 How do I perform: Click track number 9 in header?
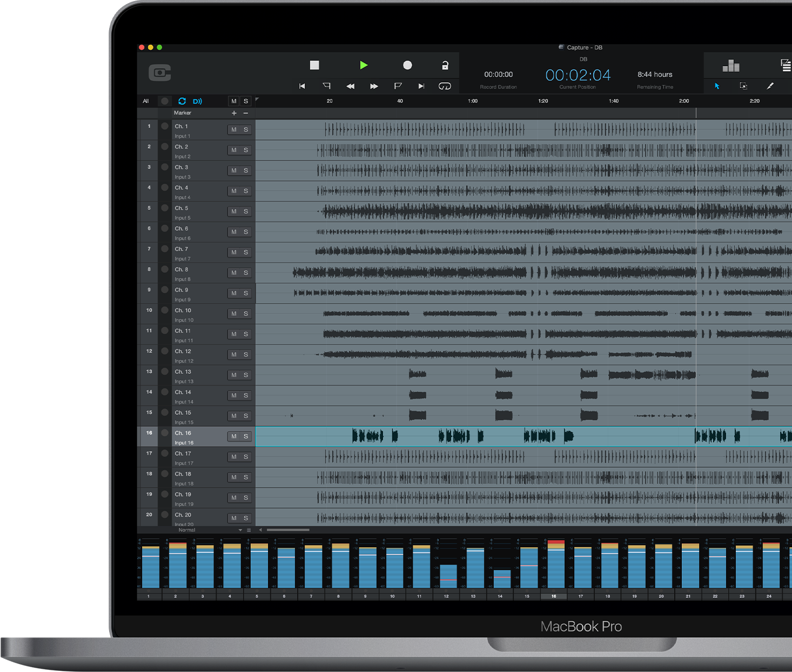(149, 290)
